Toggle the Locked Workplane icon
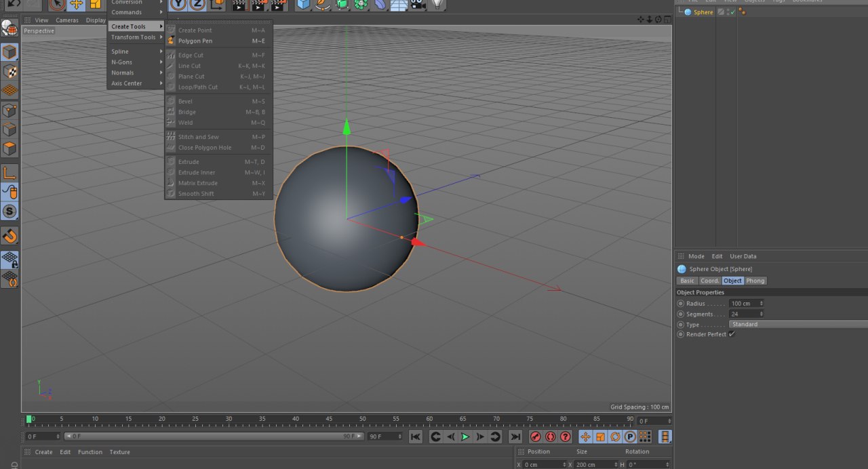Viewport: 868px width, 469px height. 9,260
